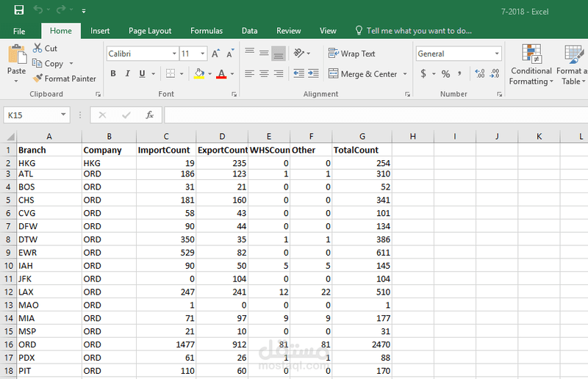The width and height of the screenshot is (588, 379).
Task: Click the Comma Style icon
Action: point(460,73)
